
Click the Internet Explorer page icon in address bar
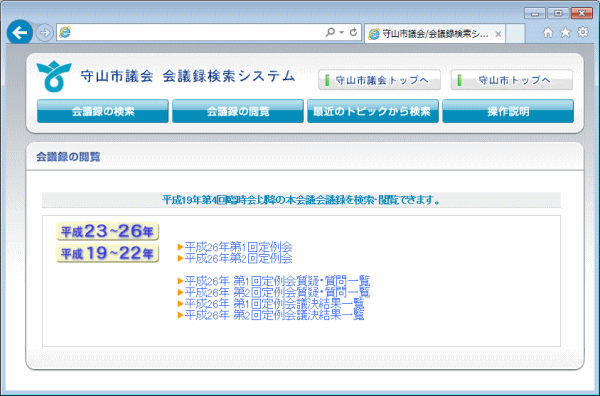(x=65, y=32)
